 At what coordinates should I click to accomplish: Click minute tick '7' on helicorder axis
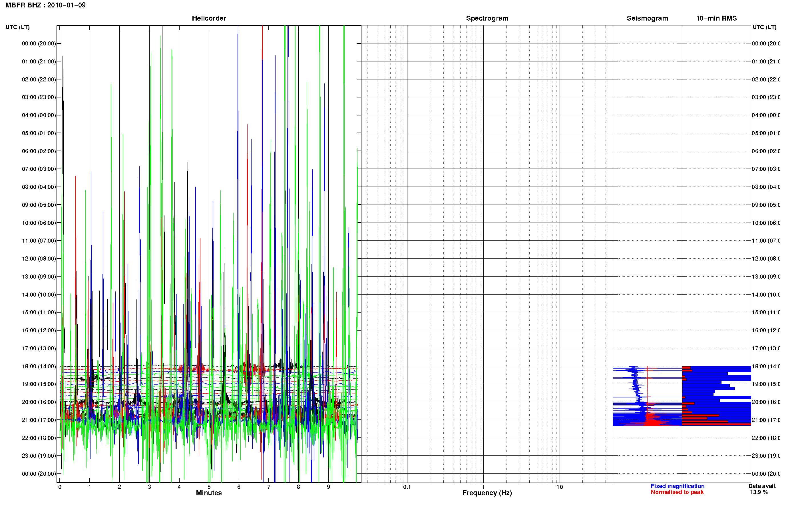coord(269,487)
